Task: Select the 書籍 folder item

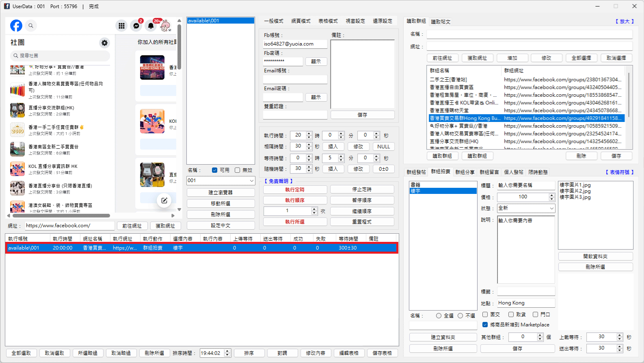Action: pos(443,185)
